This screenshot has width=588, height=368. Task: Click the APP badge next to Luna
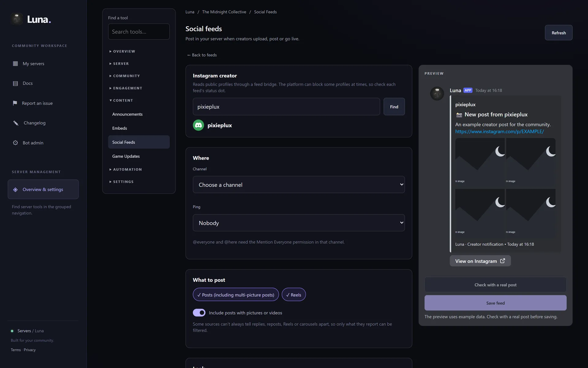(468, 90)
